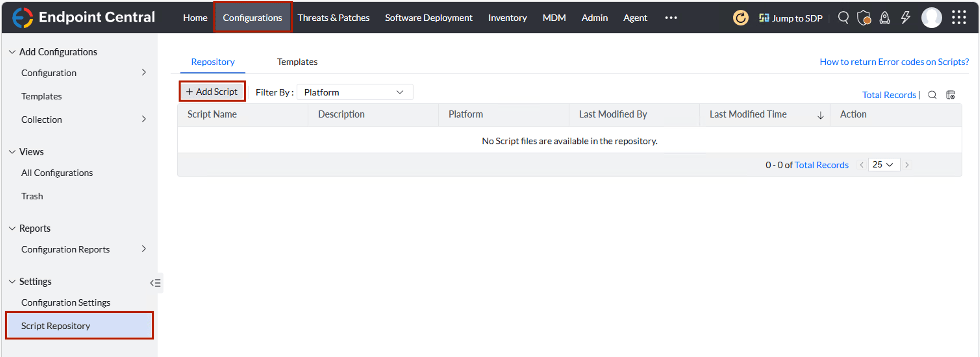This screenshot has height=357, width=980.
Task: Change the 25 rows per page dropdown
Action: pyautogui.click(x=884, y=165)
